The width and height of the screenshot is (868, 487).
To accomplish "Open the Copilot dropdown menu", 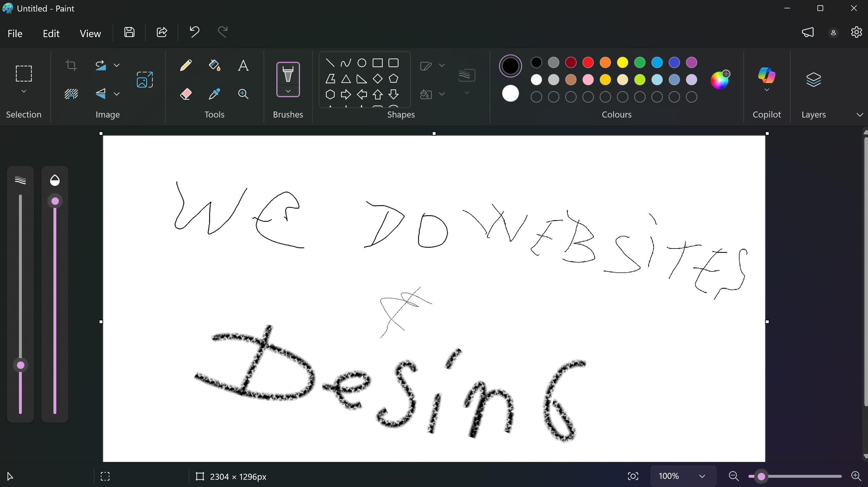I will point(767,90).
